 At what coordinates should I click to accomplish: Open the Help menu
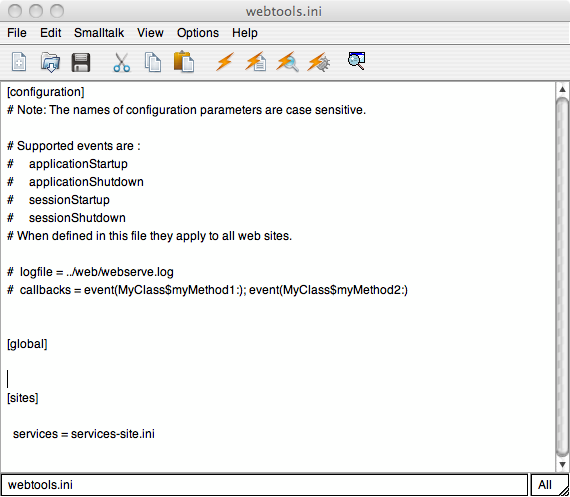[245, 33]
